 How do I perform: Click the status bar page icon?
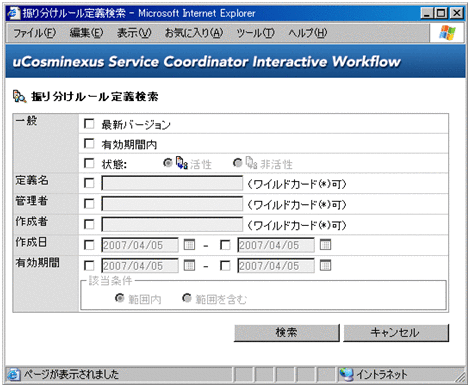click(x=14, y=375)
